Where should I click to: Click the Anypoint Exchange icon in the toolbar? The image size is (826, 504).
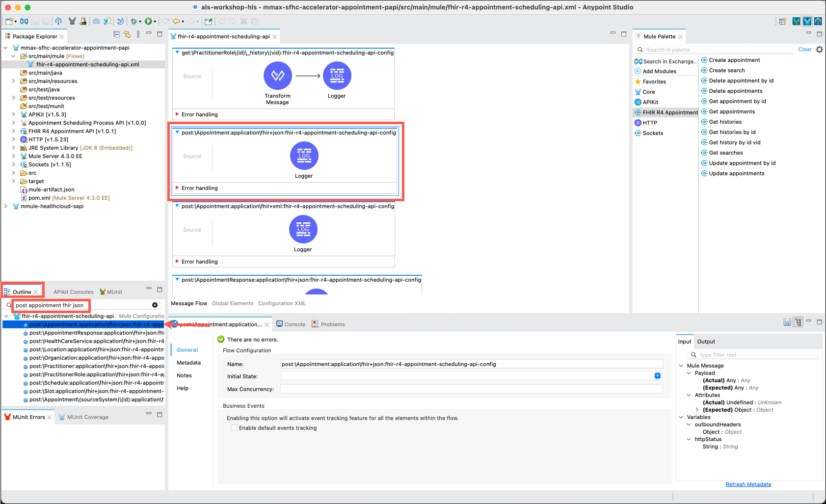24,22
